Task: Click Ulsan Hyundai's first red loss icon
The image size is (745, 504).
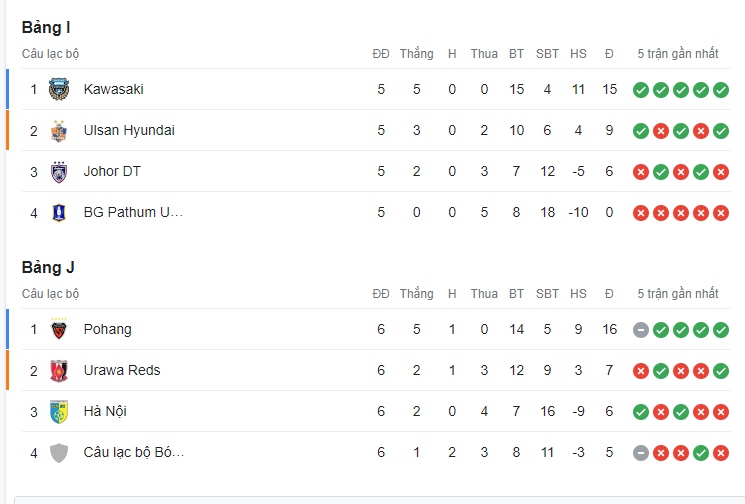Action: coord(660,131)
